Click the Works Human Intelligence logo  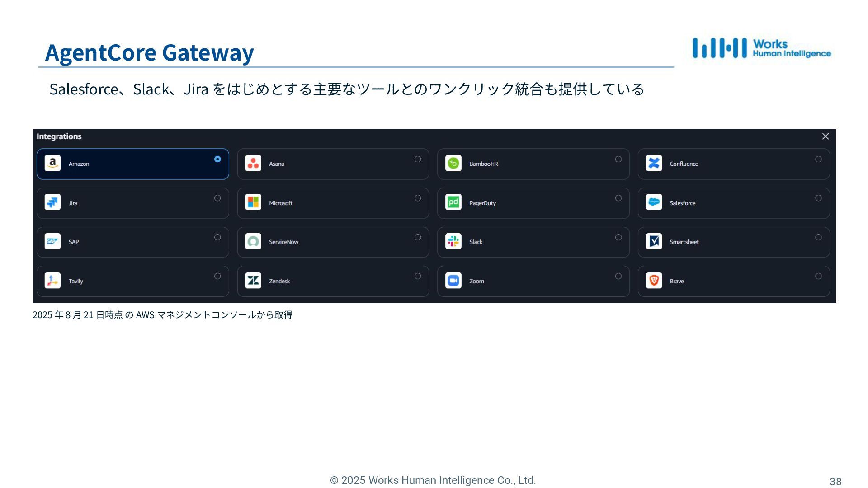point(762,48)
